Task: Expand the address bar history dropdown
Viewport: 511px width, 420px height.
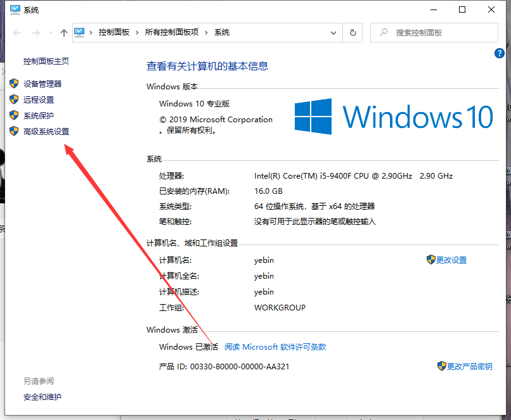Action: 335,32
